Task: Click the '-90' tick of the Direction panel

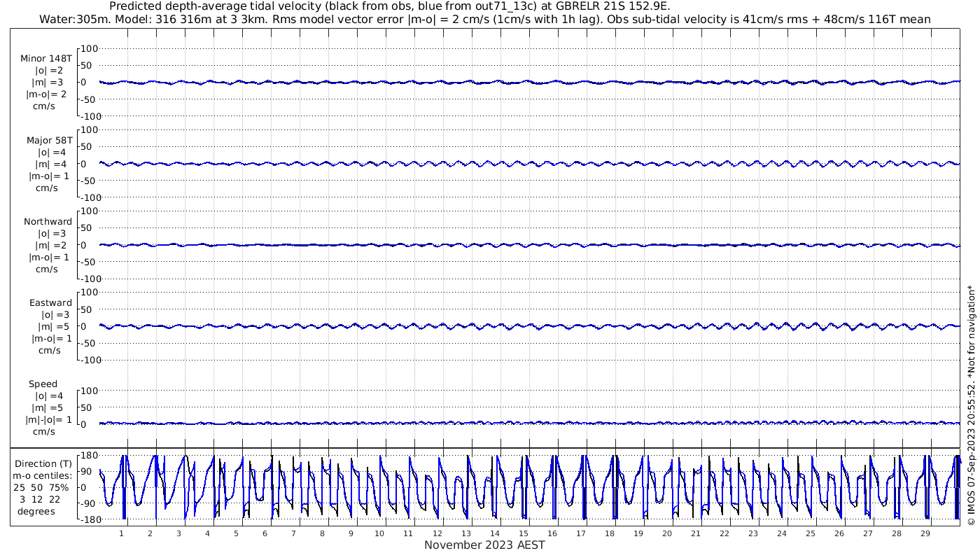Action: coord(88,503)
